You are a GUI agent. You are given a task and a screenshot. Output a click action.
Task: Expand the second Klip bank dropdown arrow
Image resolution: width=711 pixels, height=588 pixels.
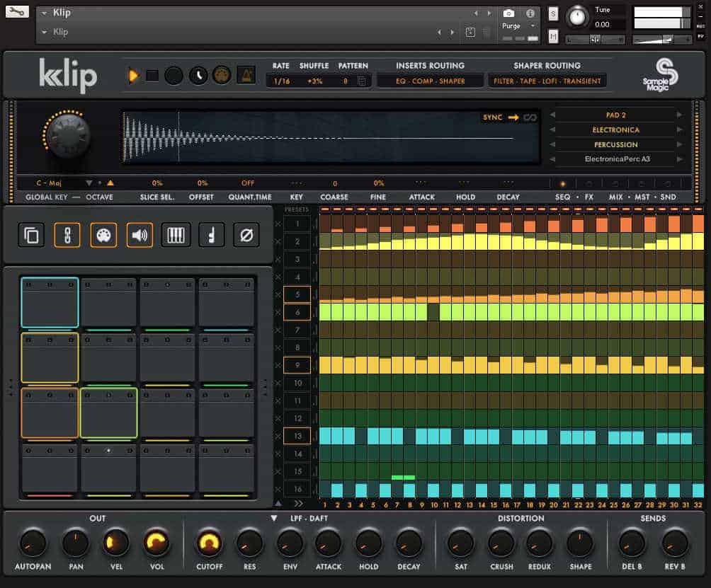(44, 32)
